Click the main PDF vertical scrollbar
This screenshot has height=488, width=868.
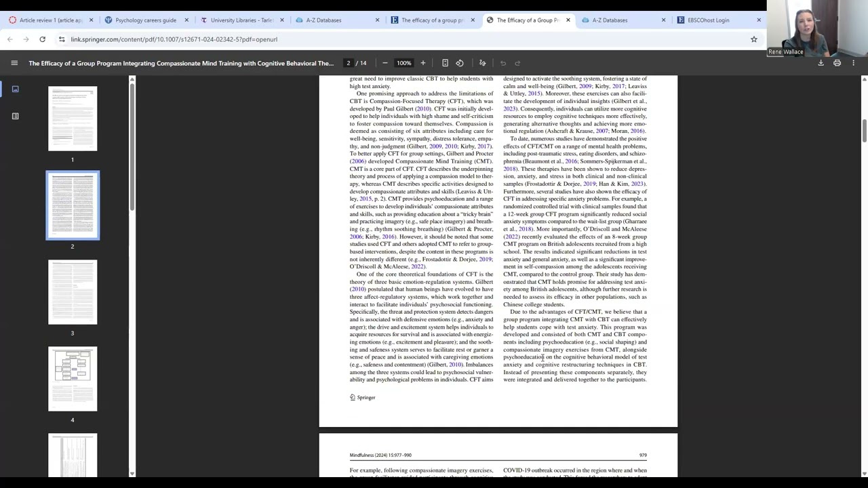pos(865,130)
